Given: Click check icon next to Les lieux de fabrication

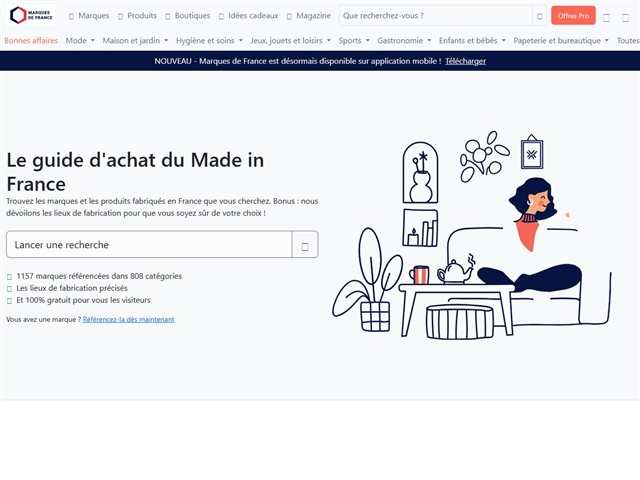Looking at the screenshot, I should [9, 289].
